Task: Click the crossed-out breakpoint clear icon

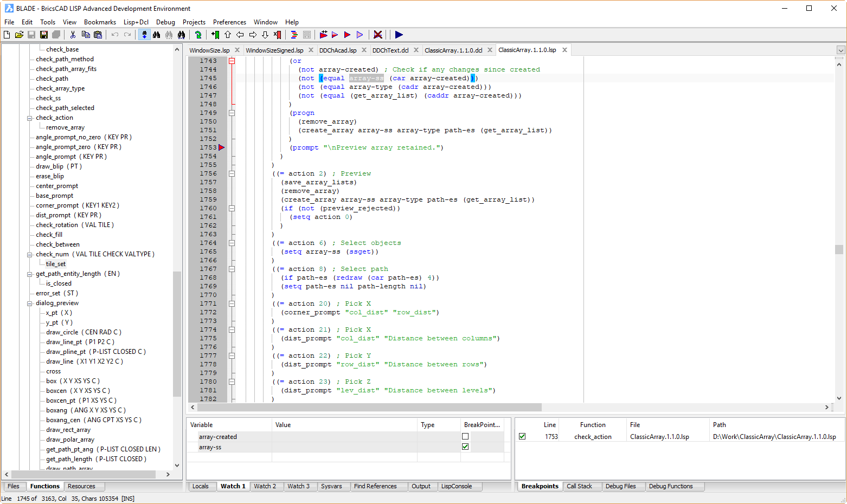Action: tap(378, 35)
